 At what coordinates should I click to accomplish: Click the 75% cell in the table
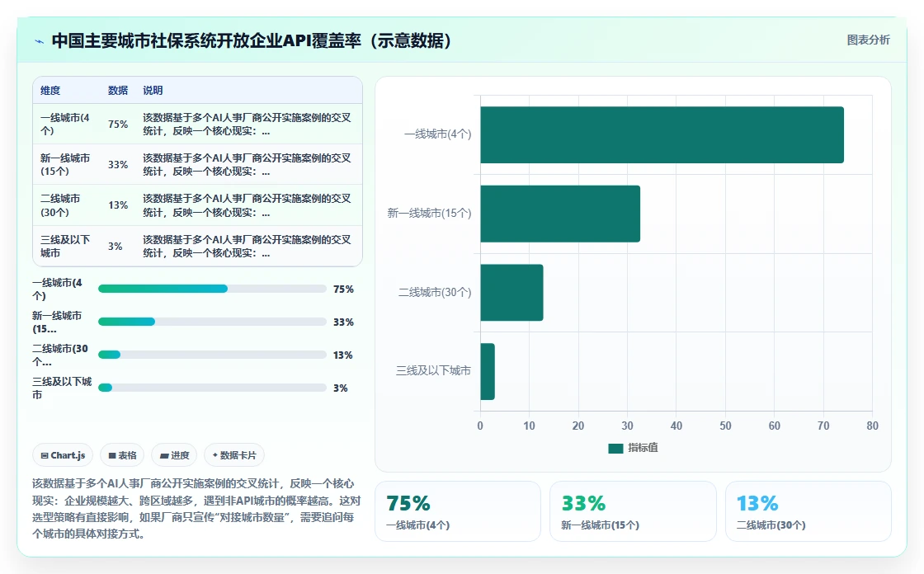118,124
